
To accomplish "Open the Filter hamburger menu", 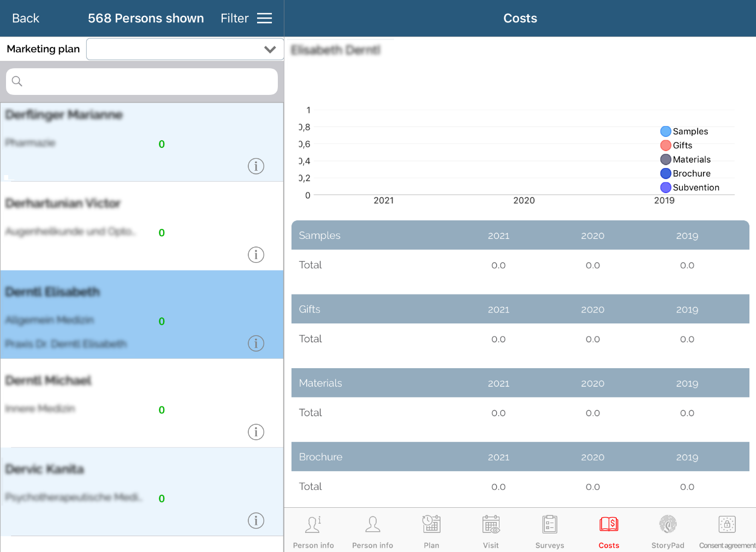I will coord(264,19).
